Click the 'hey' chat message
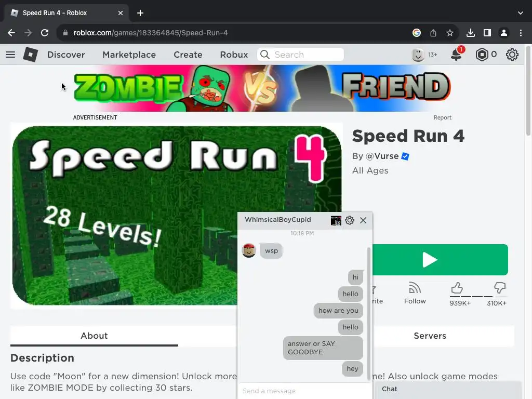The image size is (532, 399). click(353, 369)
